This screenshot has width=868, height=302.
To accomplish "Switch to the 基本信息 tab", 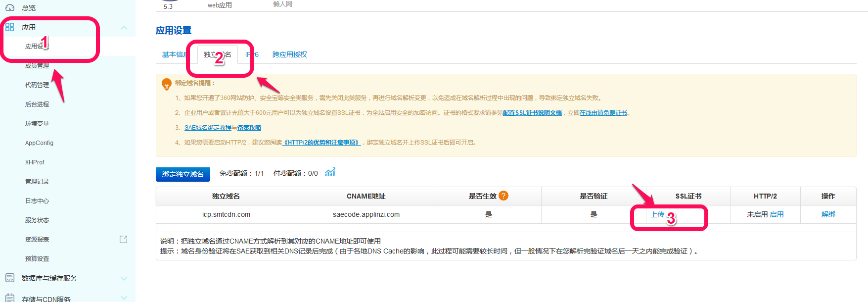I will 174,54.
